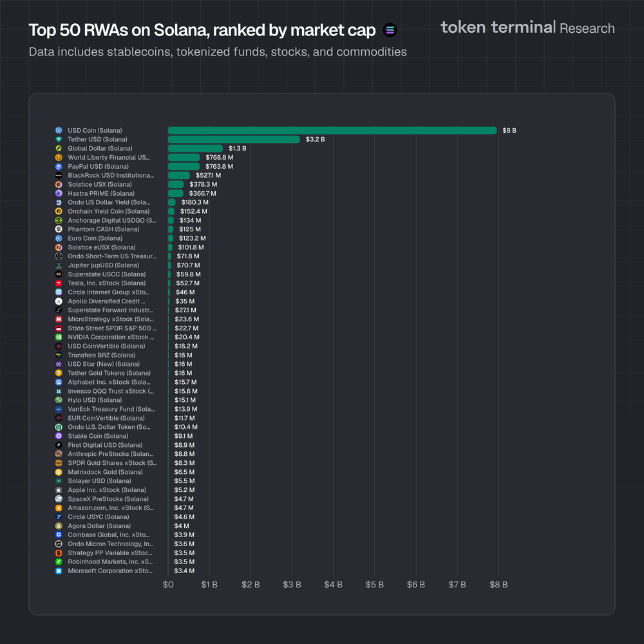Click the Tether USD token icon

coord(59,139)
